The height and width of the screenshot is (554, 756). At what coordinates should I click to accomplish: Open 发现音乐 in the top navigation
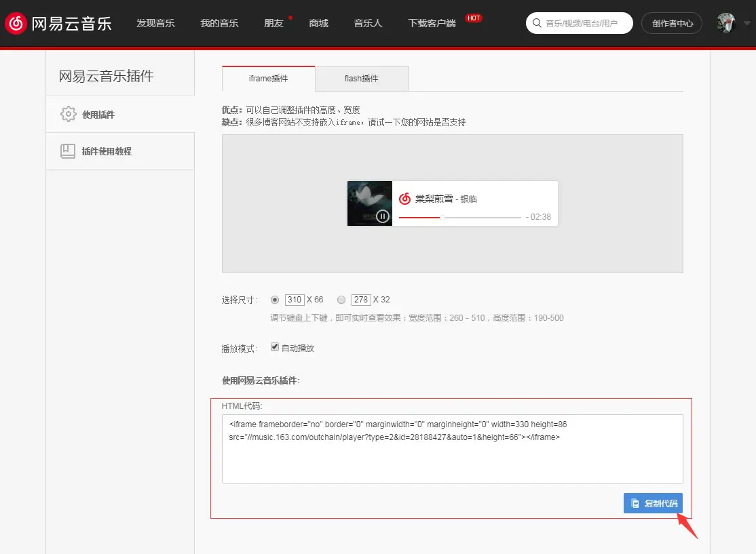(155, 23)
